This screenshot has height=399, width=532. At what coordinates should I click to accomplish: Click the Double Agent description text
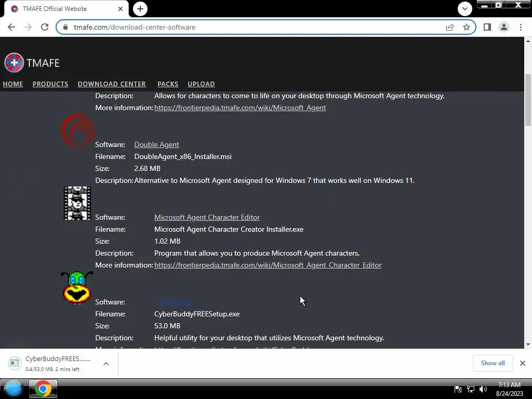[274, 180]
